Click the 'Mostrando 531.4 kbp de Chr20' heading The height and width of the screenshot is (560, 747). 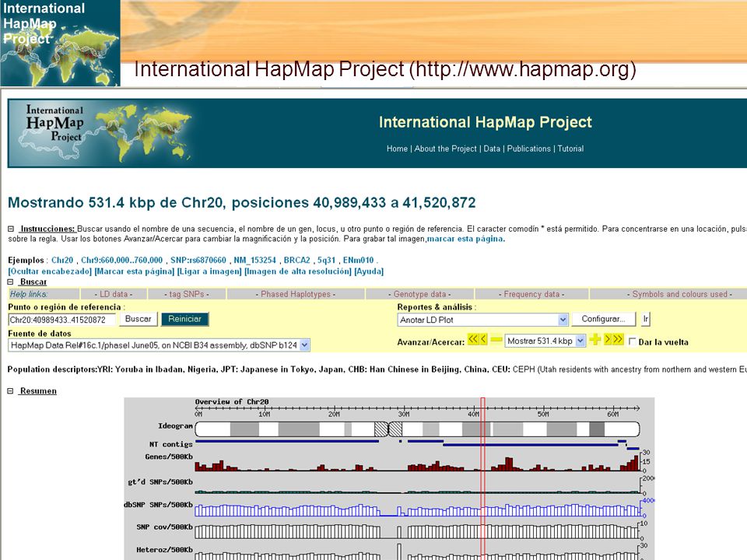241,203
